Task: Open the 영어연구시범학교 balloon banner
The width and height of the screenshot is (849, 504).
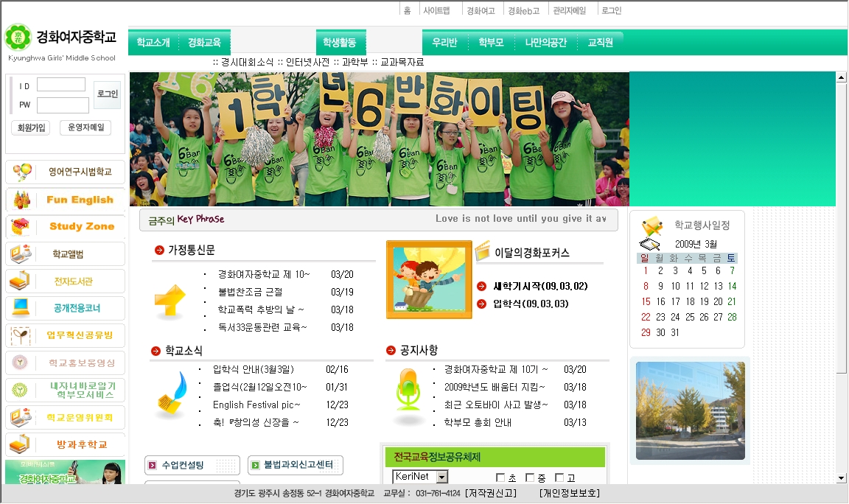Action: [x=65, y=172]
